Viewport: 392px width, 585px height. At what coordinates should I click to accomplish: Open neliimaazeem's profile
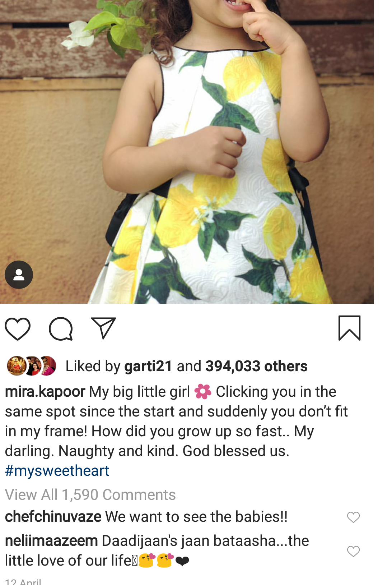point(51,541)
